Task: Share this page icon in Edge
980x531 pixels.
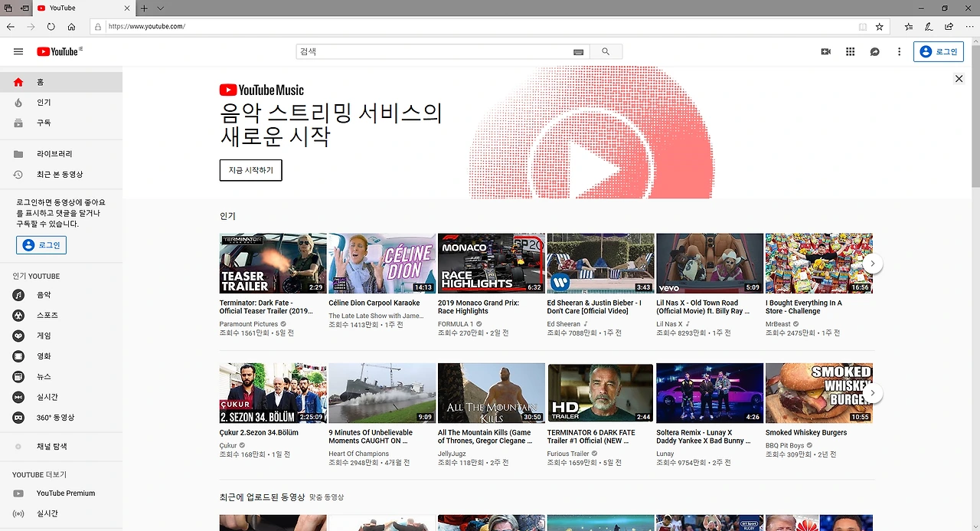Action: (x=949, y=26)
